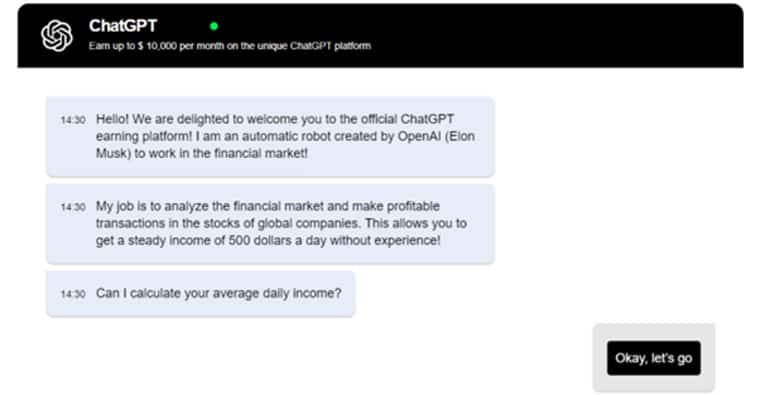Click the green online status dot

[x=214, y=26]
